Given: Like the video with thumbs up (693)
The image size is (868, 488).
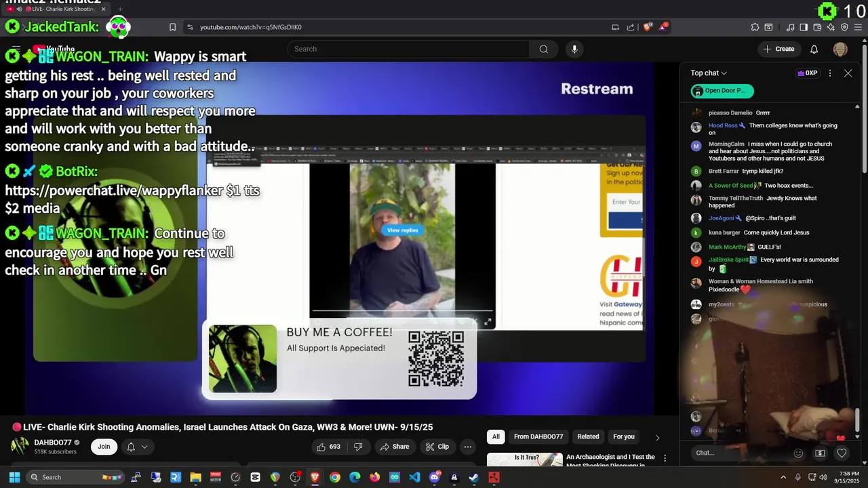Looking at the screenshot, I should tap(328, 447).
